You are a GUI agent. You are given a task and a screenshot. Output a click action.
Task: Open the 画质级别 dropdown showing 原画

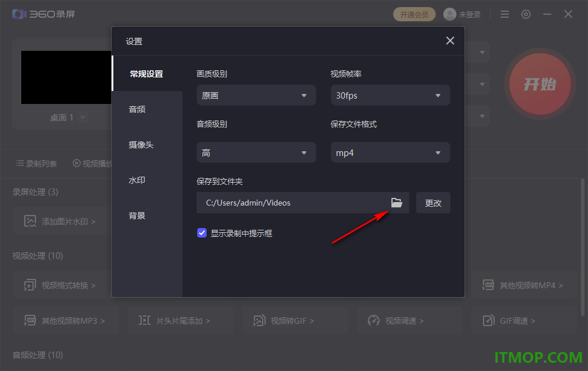256,95
